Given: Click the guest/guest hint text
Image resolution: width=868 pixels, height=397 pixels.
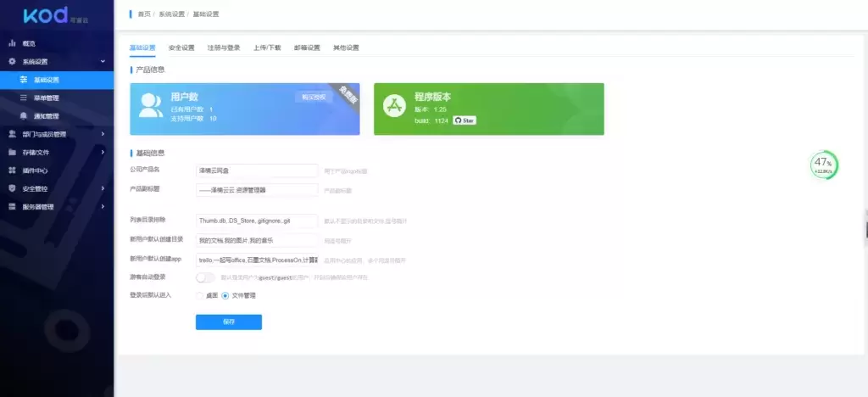Looking at the screenshot, I should coord(294,277).
